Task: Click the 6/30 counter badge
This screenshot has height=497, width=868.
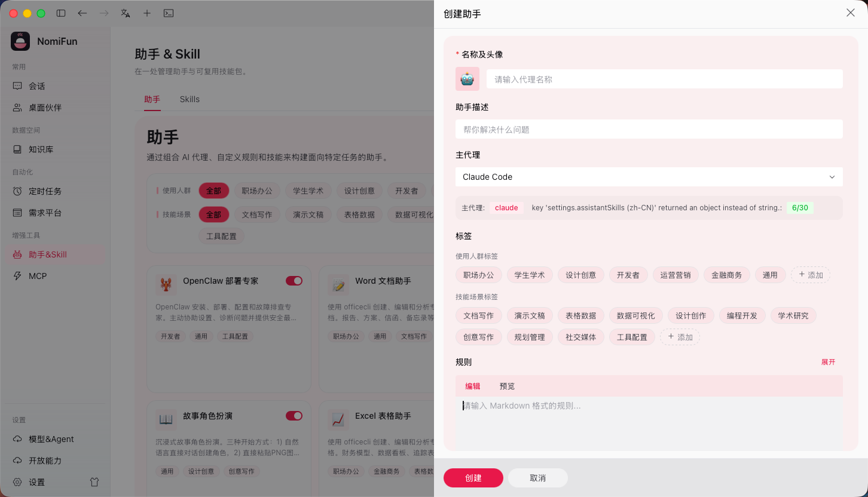Action: point(800,208)
